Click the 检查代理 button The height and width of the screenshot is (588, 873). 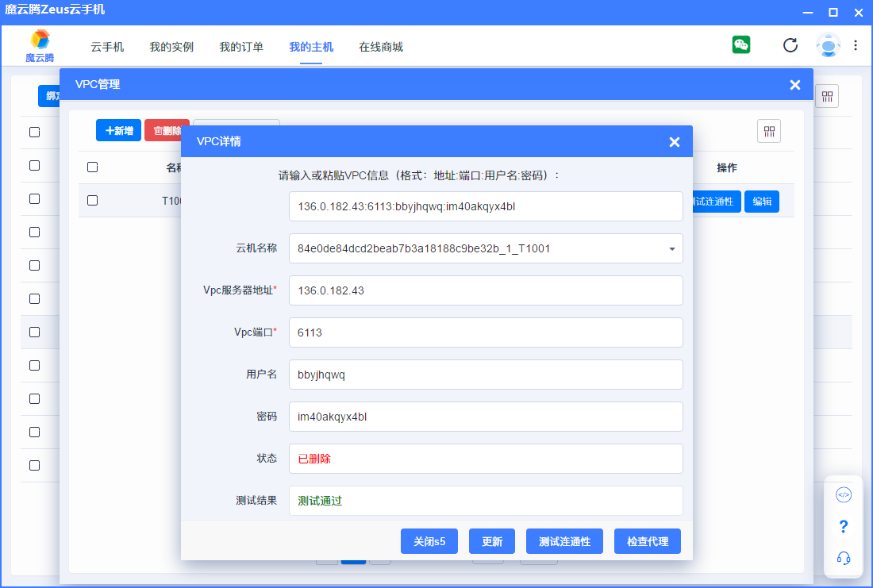[x=648, y=542]
